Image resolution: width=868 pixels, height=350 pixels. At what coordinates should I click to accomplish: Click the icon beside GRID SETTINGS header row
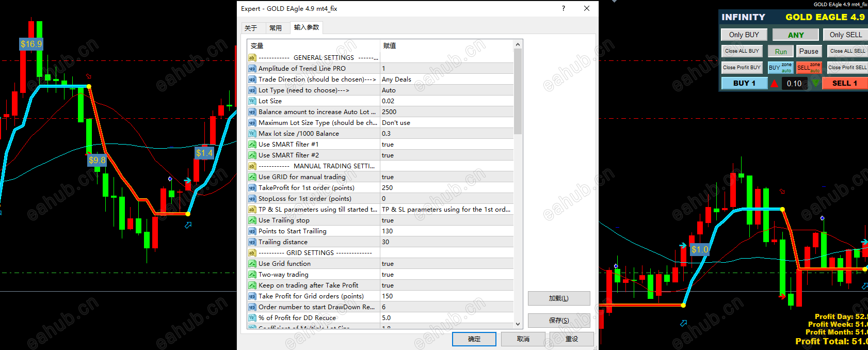coord(252,253)
